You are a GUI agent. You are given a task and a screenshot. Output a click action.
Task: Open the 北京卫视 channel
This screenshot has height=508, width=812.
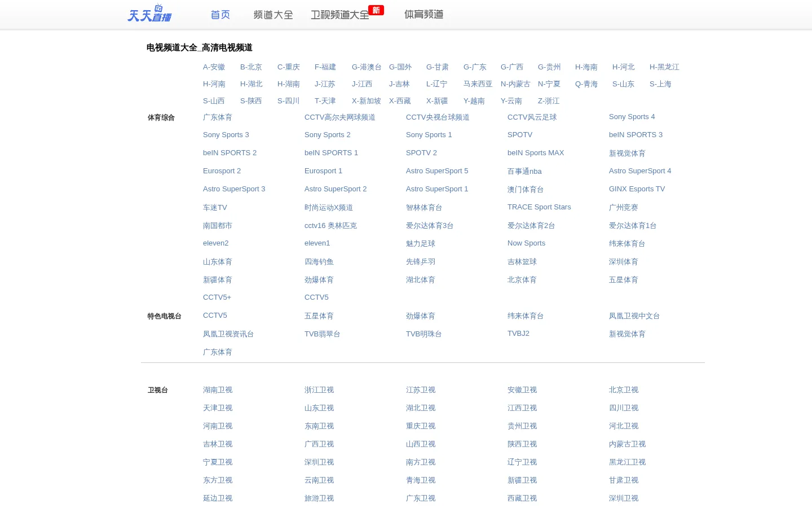coord(624,390)
